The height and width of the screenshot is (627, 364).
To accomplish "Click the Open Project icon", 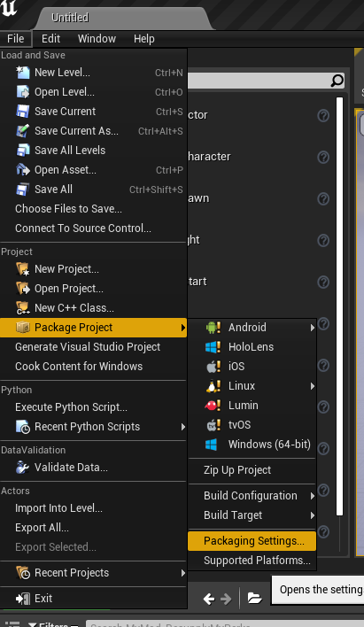I will click(23, 289).
